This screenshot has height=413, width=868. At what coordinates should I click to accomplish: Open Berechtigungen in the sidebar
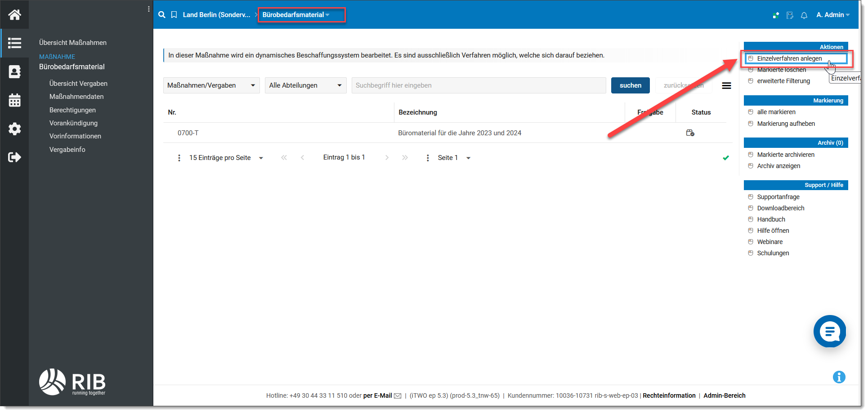pos(72,110)
